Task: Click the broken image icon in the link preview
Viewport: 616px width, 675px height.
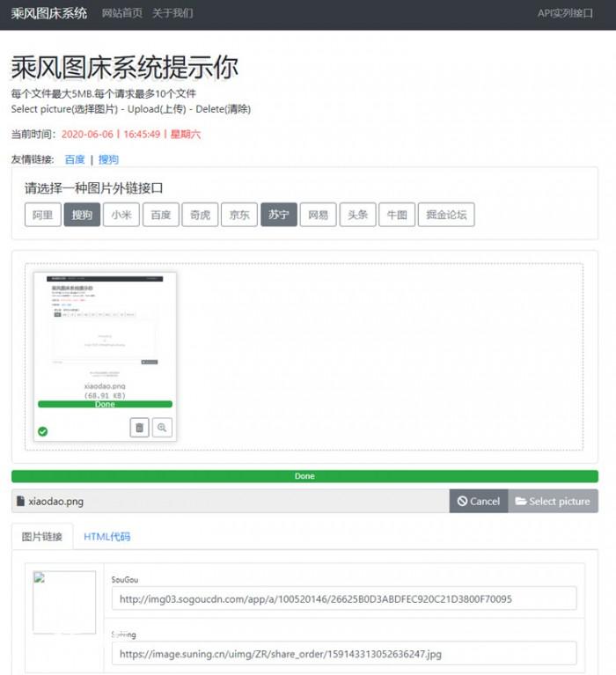Action: 40,577
